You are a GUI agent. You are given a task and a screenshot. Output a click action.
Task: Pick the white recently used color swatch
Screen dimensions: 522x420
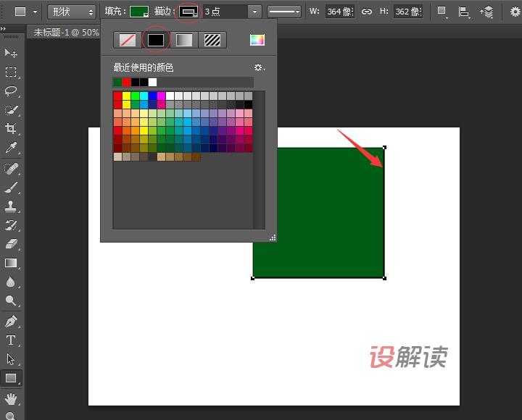point(152,82)
